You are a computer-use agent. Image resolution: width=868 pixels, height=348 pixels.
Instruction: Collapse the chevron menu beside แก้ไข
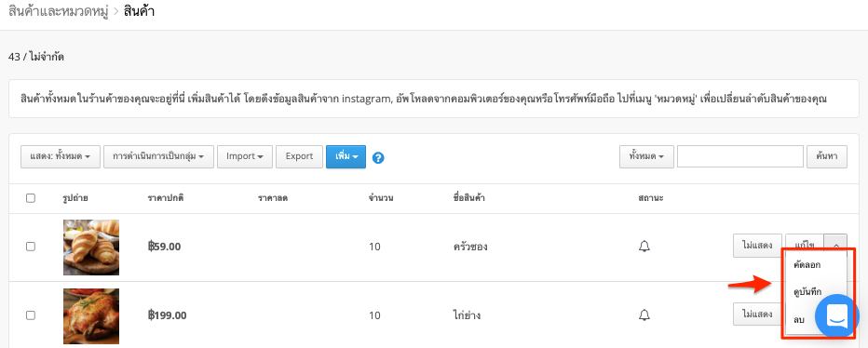(x=835, y=246)
